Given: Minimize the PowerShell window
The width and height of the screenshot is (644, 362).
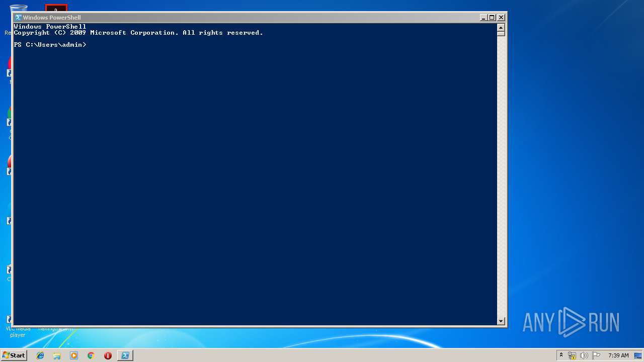Looking at the screenshot, I should coord(484,17).
